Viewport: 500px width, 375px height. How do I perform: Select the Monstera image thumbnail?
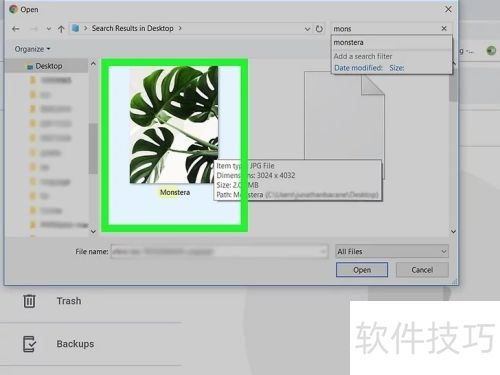point(174,124)
